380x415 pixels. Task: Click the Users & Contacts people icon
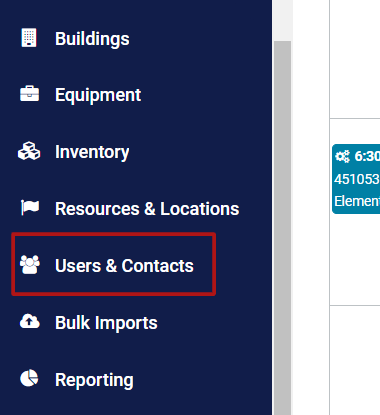click(x=30, y=265)
